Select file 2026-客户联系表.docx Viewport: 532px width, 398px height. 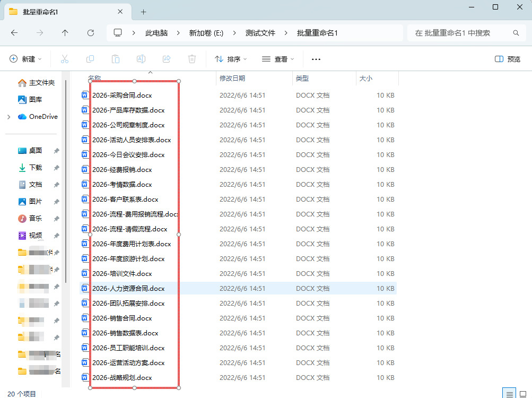point(125,199)
